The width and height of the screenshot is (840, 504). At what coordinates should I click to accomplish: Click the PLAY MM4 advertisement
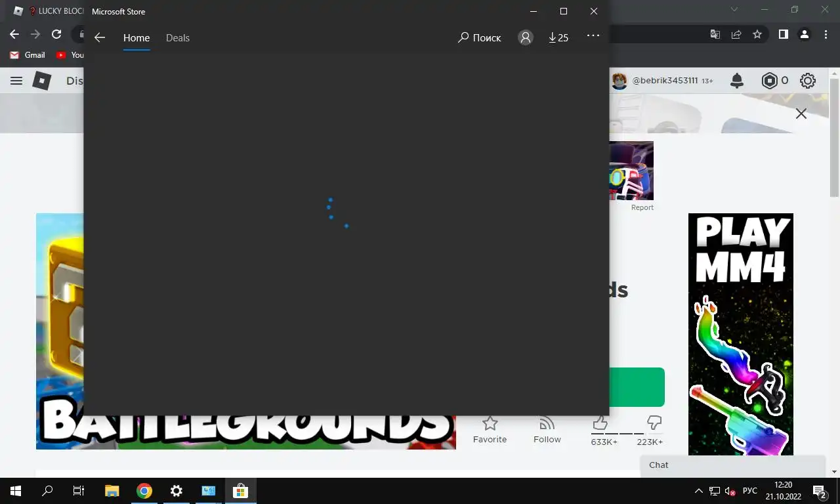741,334
